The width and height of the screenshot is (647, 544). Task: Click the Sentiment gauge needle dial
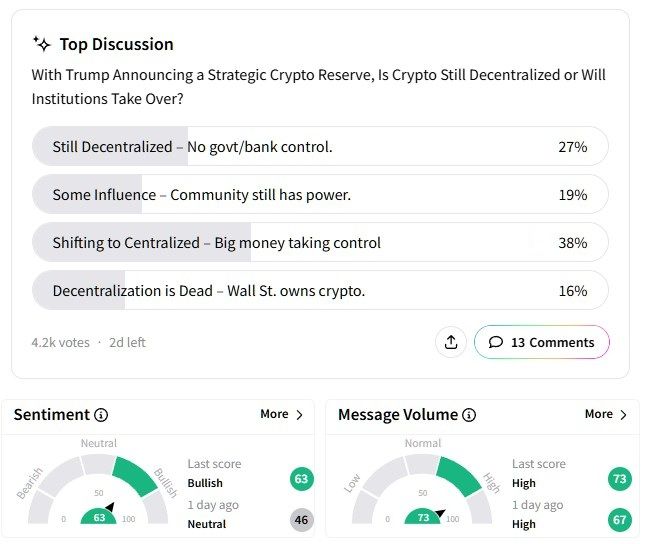[x=98, y=490]
